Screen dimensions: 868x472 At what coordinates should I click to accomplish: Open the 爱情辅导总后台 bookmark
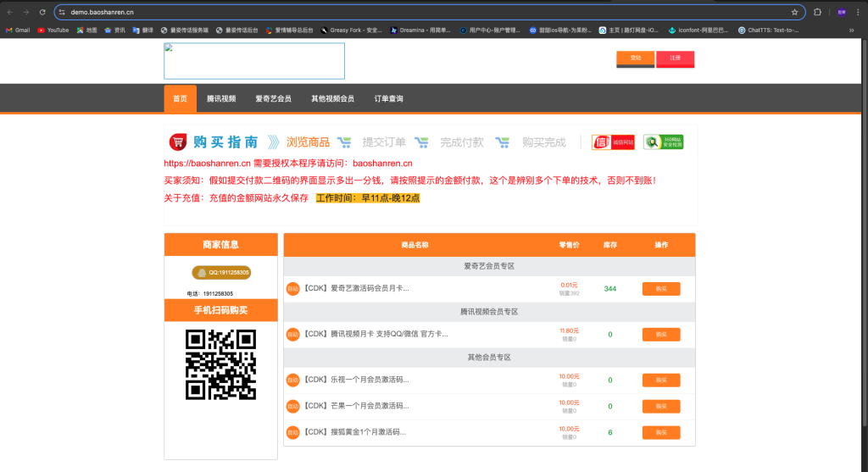[x=290, y=31]
